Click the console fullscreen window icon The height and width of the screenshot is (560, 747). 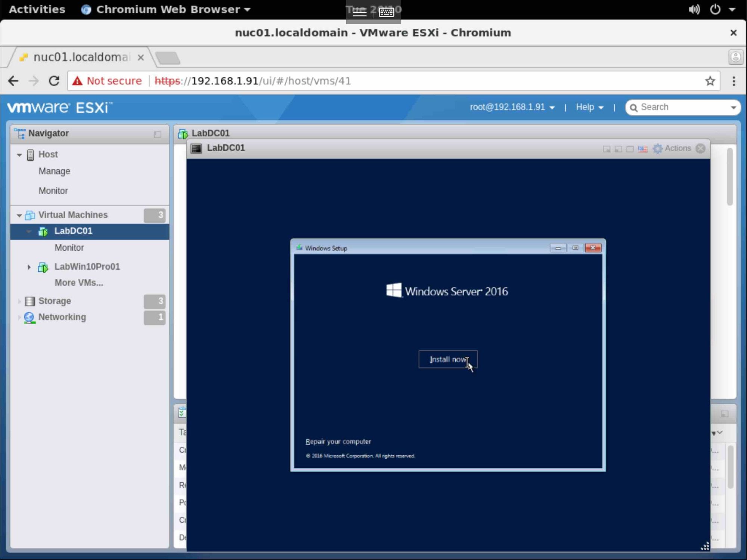click(630, 149)
